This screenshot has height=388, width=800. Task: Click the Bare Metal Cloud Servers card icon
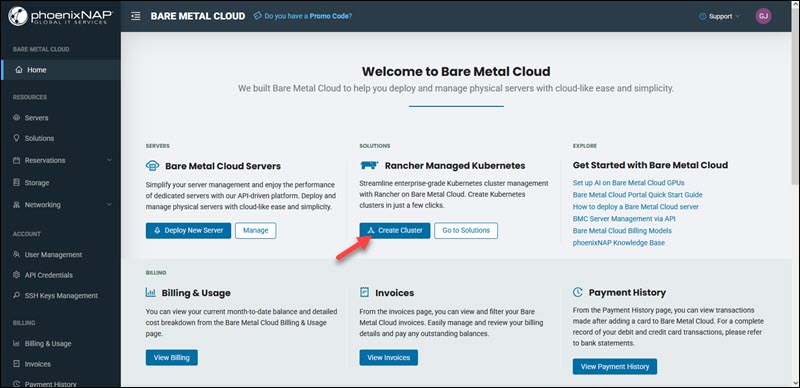(153, 166)
